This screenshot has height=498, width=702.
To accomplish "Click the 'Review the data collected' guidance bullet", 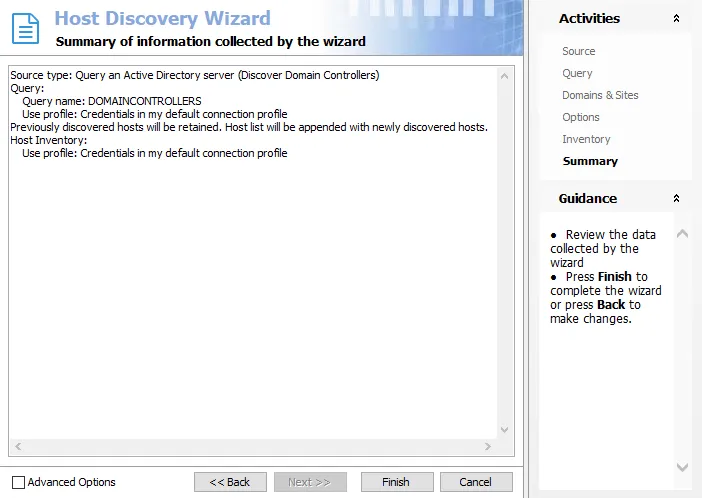I will click(603, 249).
